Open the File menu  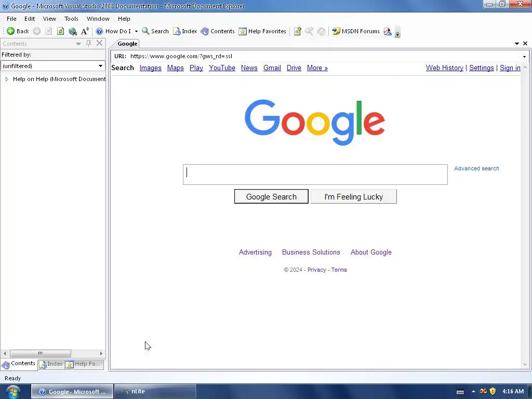(x=11, y=19)
